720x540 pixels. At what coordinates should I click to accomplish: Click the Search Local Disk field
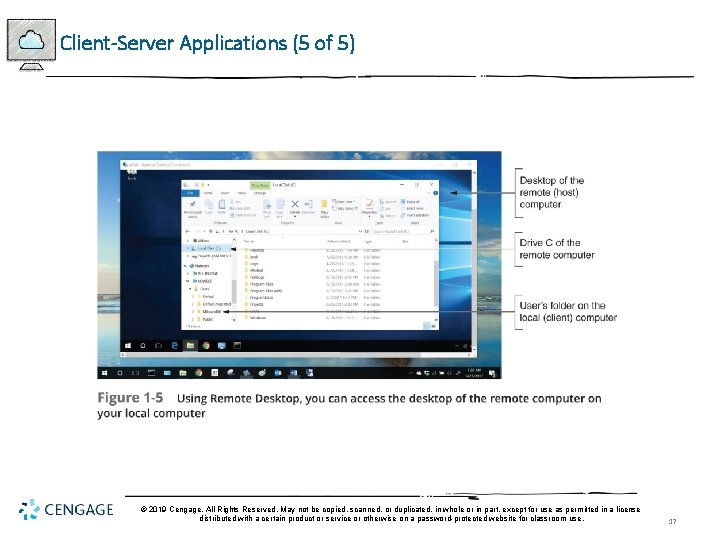click(x=404, y=231)
